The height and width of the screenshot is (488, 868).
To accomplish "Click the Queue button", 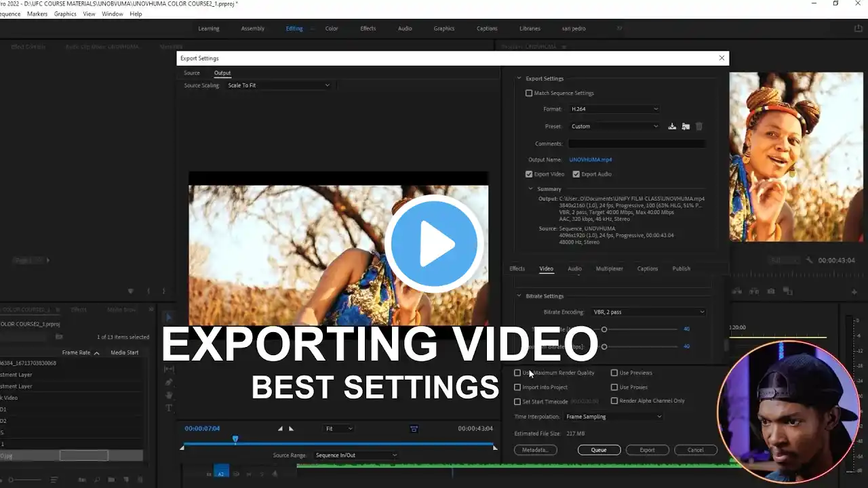I will 599,450.
